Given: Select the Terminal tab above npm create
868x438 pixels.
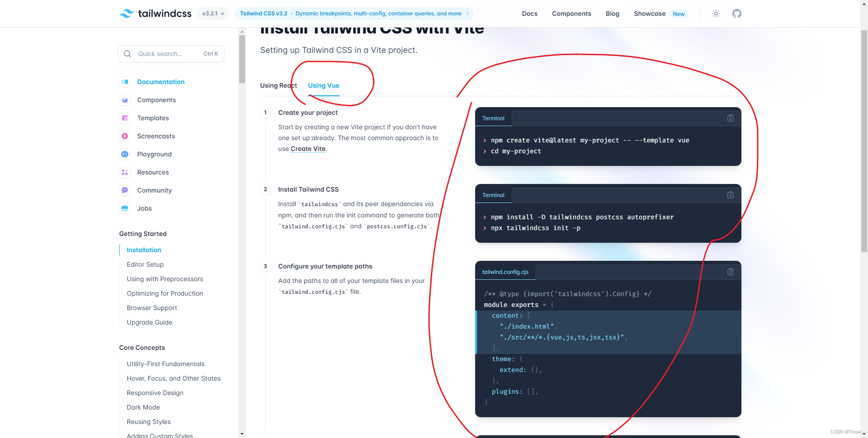Looking at the screenshot, I should [493, 118].
